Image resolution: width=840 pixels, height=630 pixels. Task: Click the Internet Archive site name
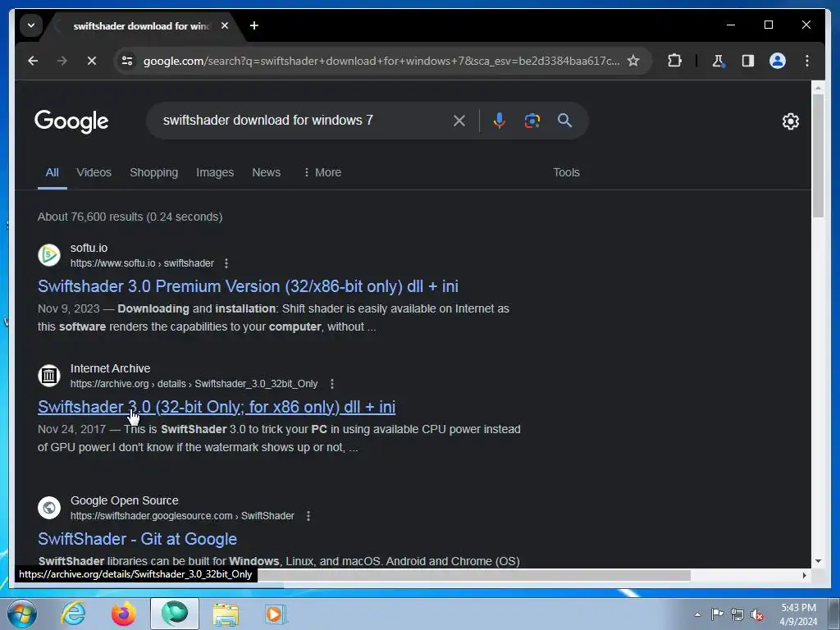111,368
